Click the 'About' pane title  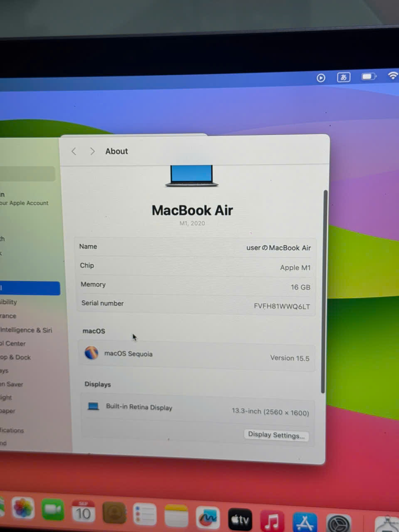coord(116,151)
